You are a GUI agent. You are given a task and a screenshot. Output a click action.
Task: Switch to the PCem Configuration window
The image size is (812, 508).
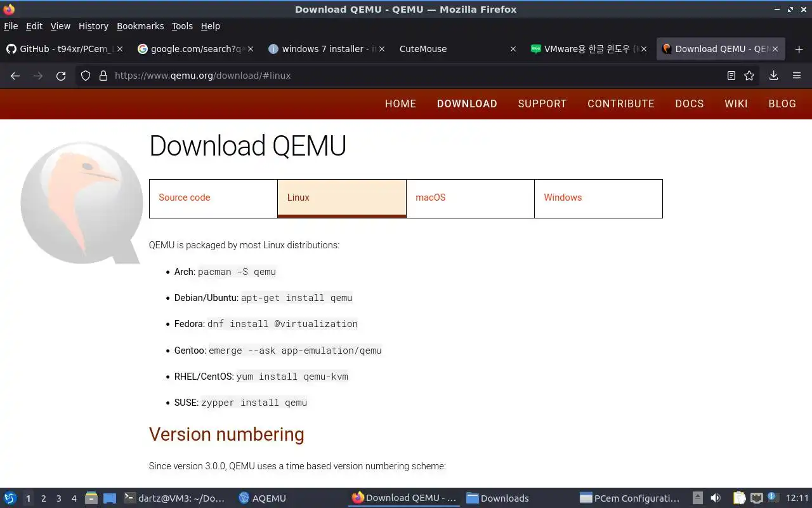(x=631, y=498)
